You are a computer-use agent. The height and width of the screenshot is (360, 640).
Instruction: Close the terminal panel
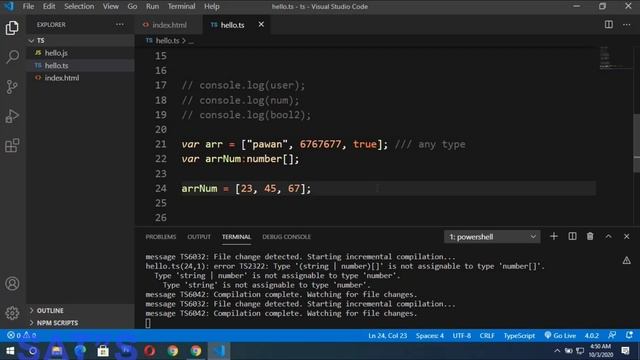(627, 236)
